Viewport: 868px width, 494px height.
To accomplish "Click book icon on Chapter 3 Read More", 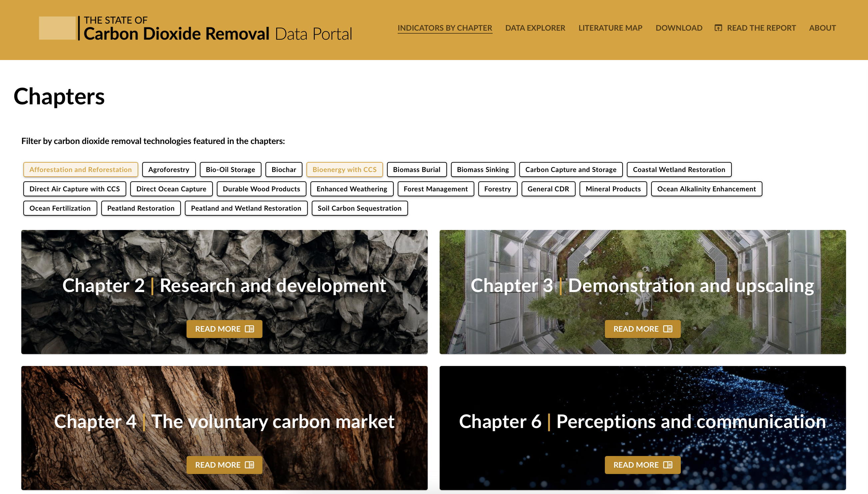I will (x=668, y=329).
